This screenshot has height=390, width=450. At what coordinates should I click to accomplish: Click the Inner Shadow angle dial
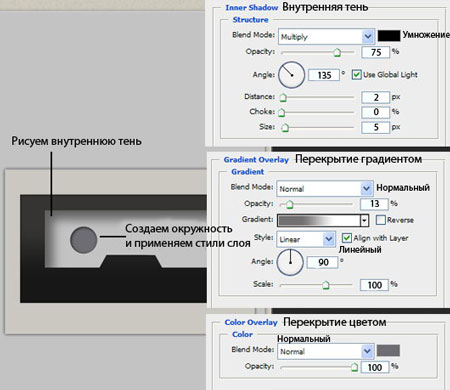pyautogui.click(x=291, y=75)
